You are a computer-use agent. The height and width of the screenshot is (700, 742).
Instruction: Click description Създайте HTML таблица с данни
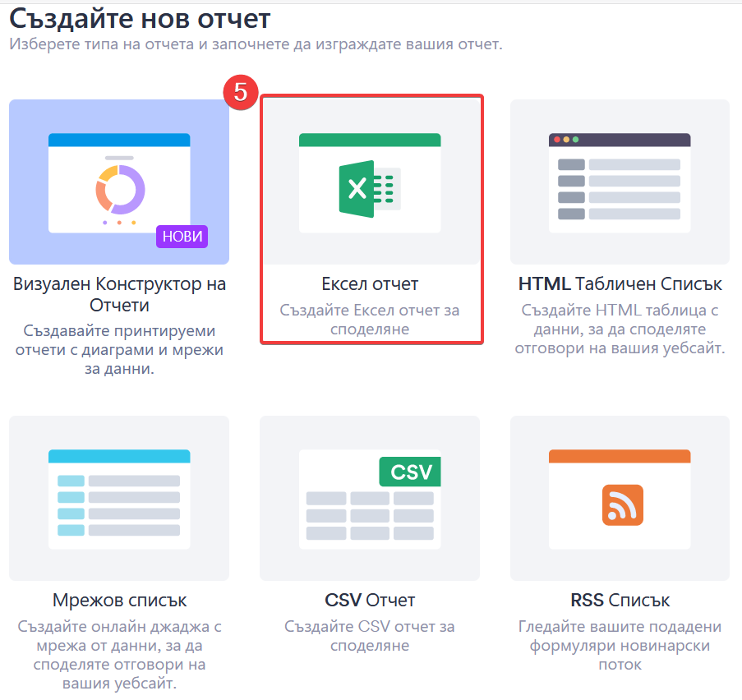620,329
